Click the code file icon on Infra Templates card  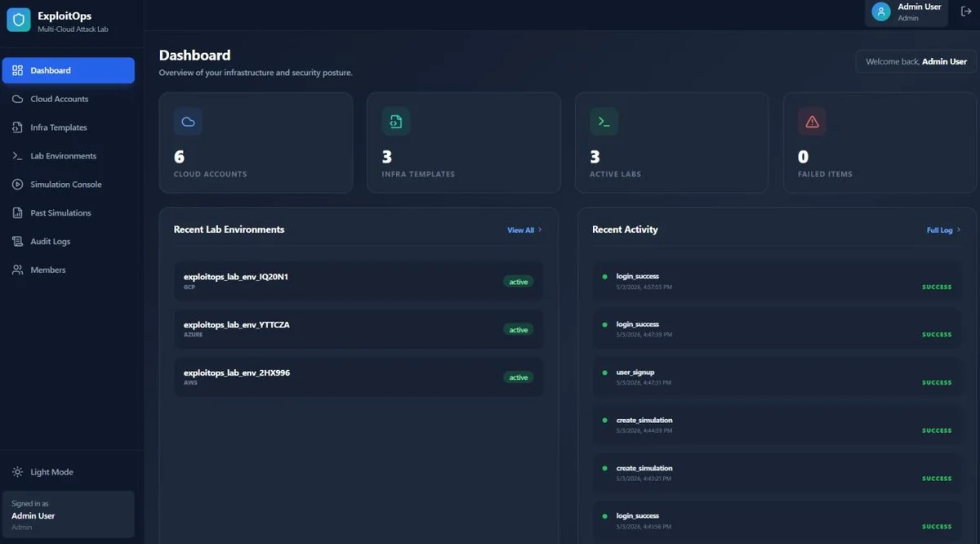396,122
